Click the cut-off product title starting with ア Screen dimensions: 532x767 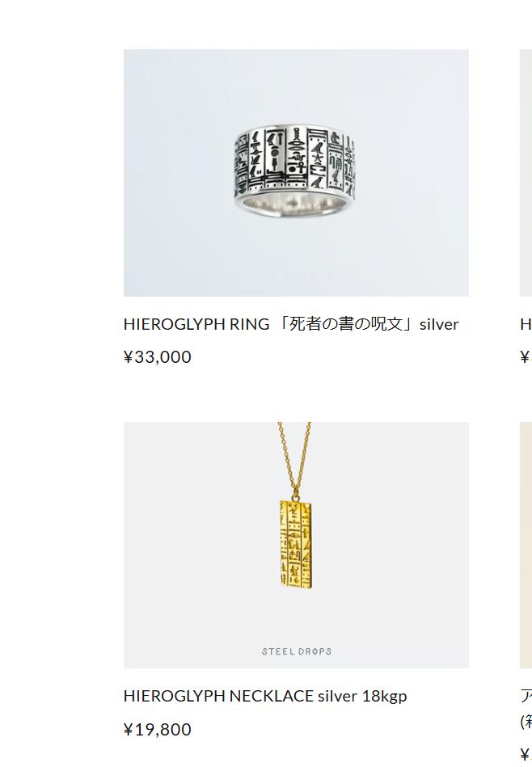526,696
